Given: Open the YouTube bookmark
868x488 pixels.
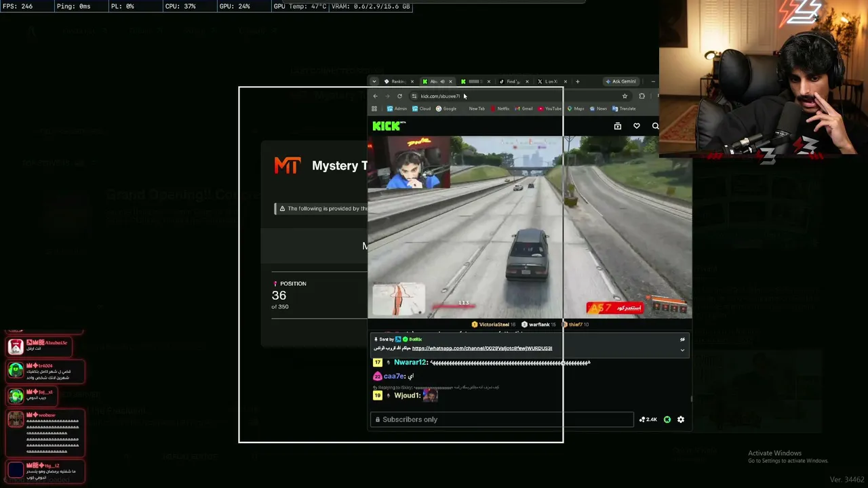Looking at the screenshot, I should [550, 108].
